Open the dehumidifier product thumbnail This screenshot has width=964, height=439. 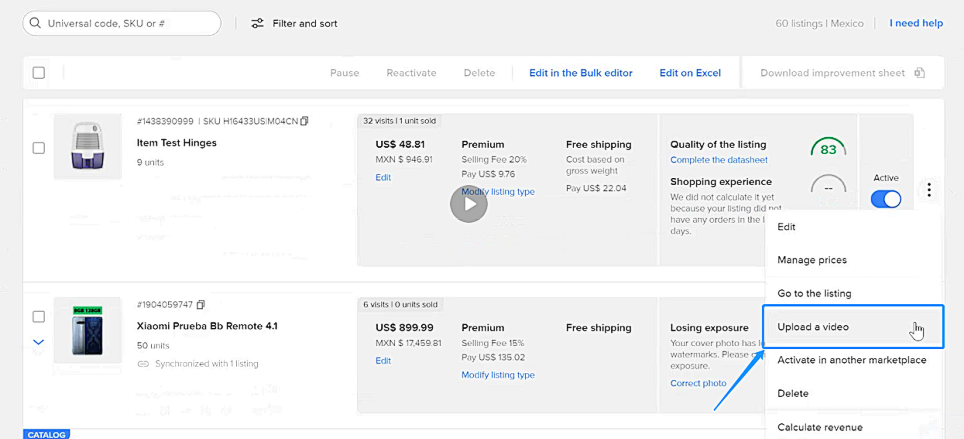tap(87, 146)
